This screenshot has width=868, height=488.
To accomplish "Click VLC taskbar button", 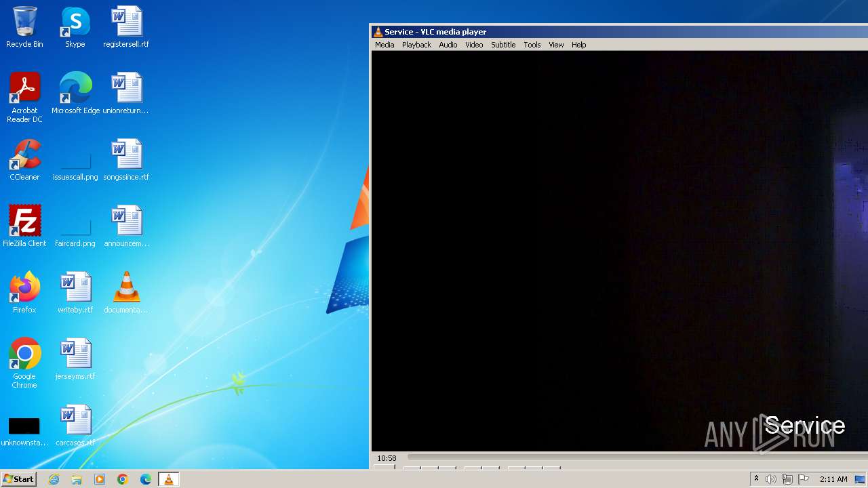I will pyautogui.click(x=168, y=479).
